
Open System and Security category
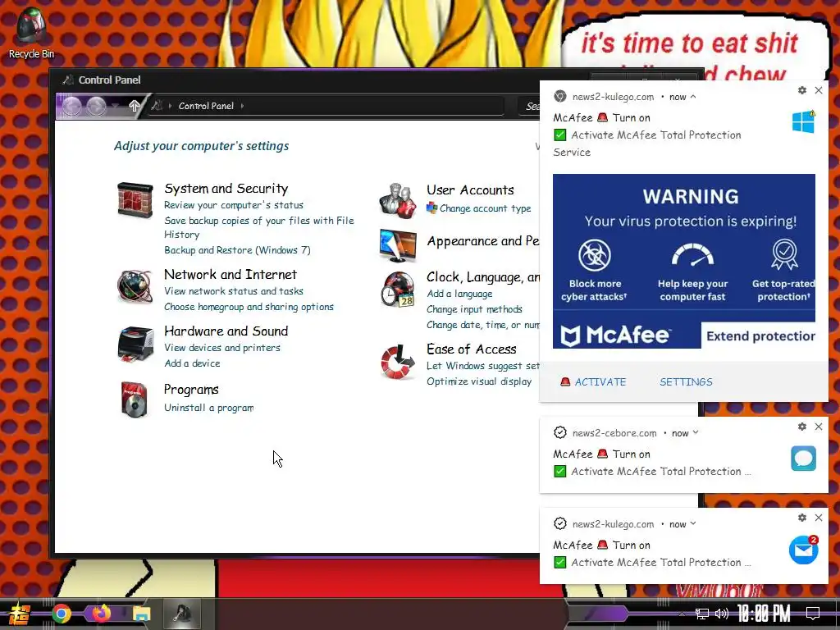[226, 189]
